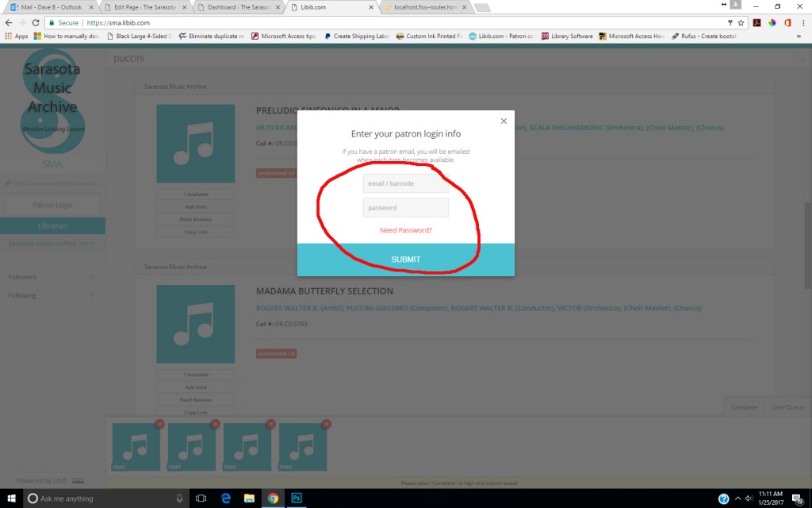Open the Microsoft Access tips bookmark
This screenshot has width=812, height=508.
[284, 37]
